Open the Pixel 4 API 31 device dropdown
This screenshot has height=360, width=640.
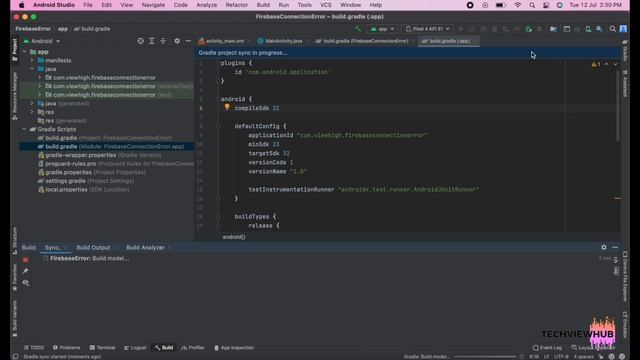(x=427, y=29)
